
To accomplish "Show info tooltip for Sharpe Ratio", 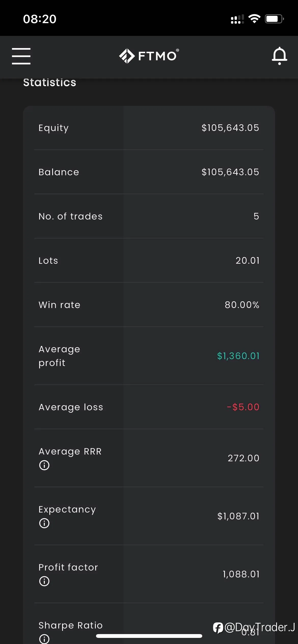I will click(44, 639).
